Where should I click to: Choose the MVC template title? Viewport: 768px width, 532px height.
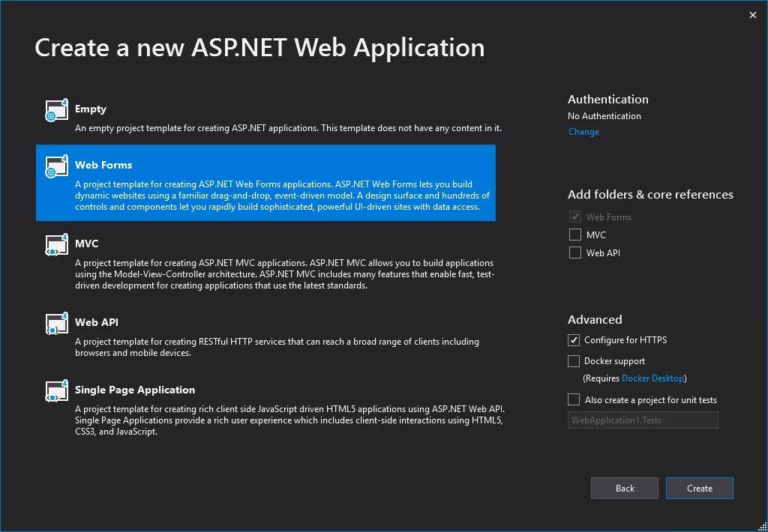coord(87,244)
